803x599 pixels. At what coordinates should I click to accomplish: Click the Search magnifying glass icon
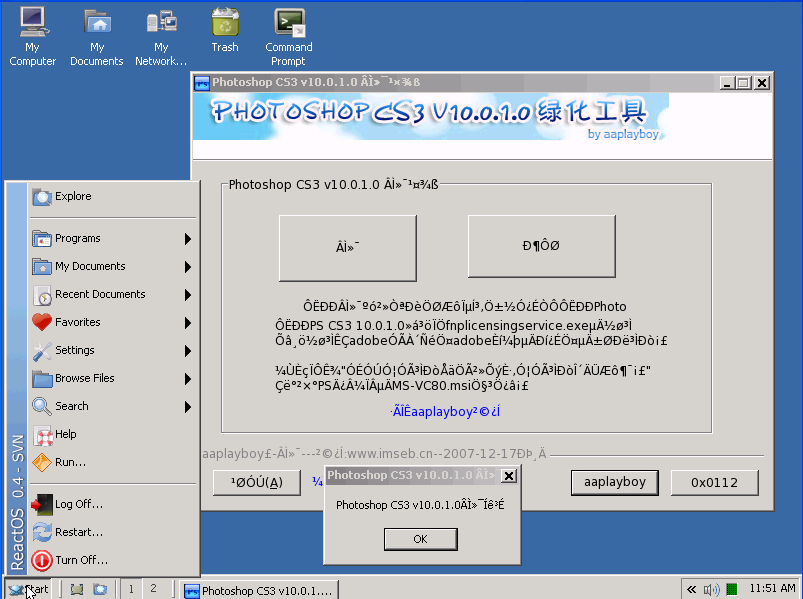(x=42, y=407)
